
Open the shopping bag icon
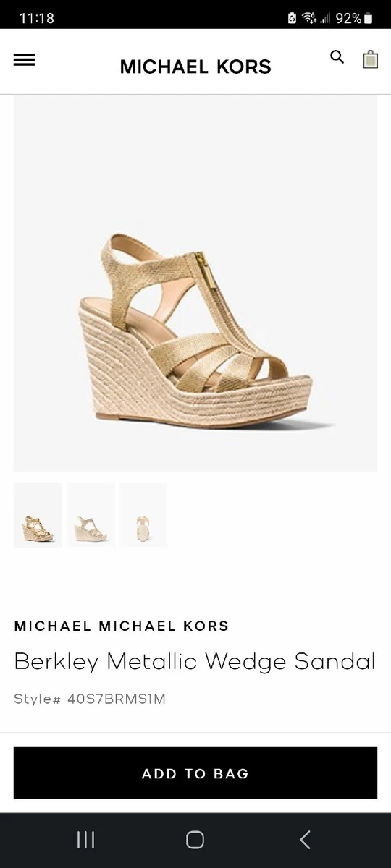click(x=370, y=59)
